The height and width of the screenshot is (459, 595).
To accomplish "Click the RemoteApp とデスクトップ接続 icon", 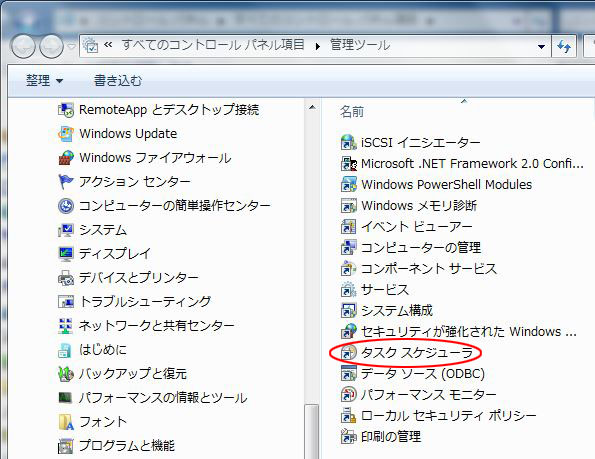I will (x=66, y=110).
